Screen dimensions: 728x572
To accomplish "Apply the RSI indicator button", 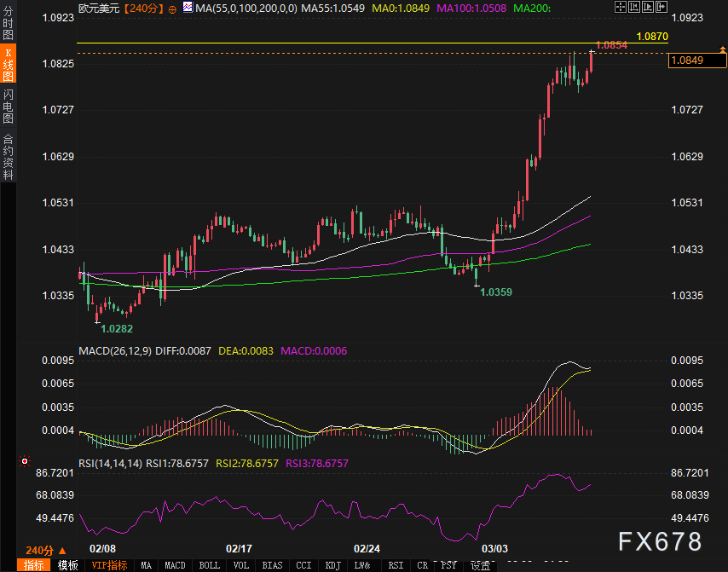I will coord(396,565).
